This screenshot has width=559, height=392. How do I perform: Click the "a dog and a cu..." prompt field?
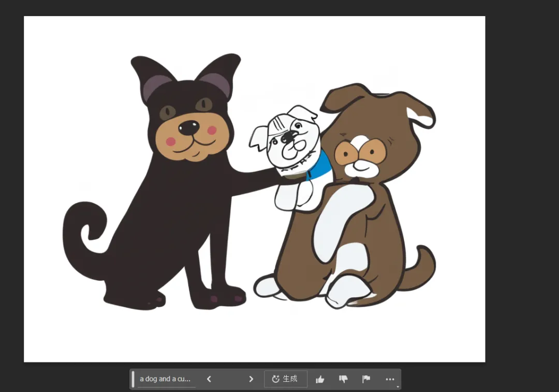[x=165, y=379]
